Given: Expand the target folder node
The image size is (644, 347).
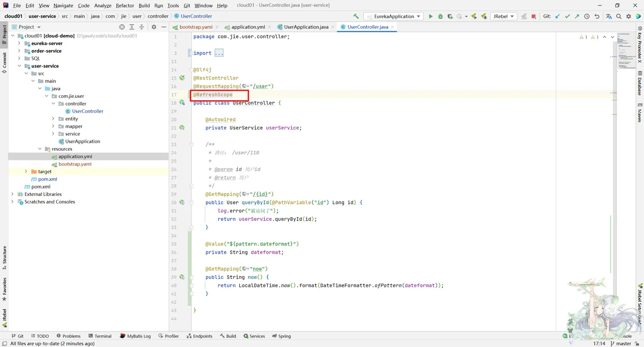Looking at the screenshot, I should pos(26,171).
